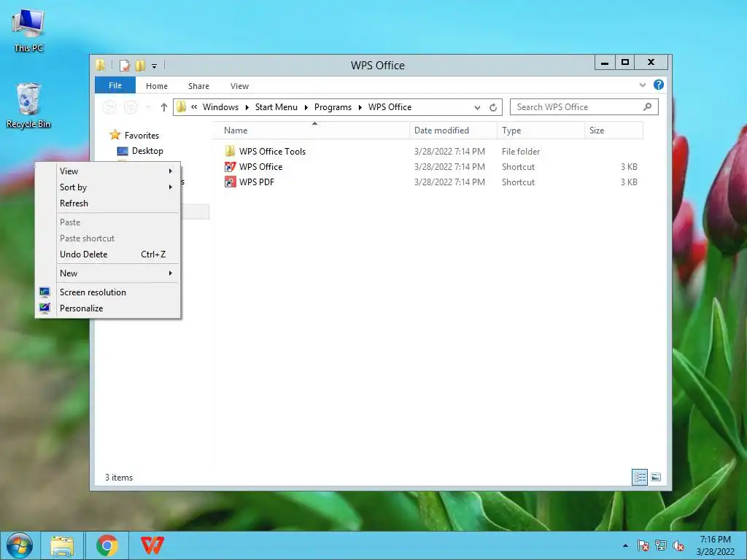Open Explorer Help question mark icon
Screen dimensions: 747x560
[x=659, y=85]
